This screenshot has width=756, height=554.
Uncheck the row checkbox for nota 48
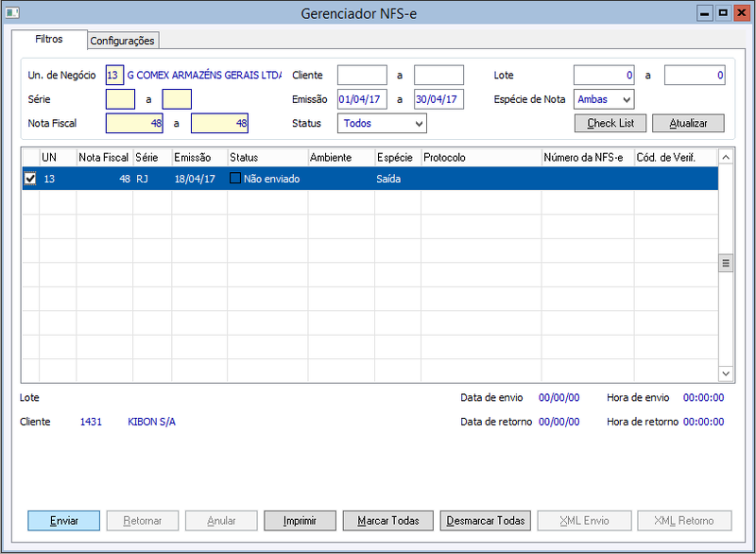tap(30, 179)
